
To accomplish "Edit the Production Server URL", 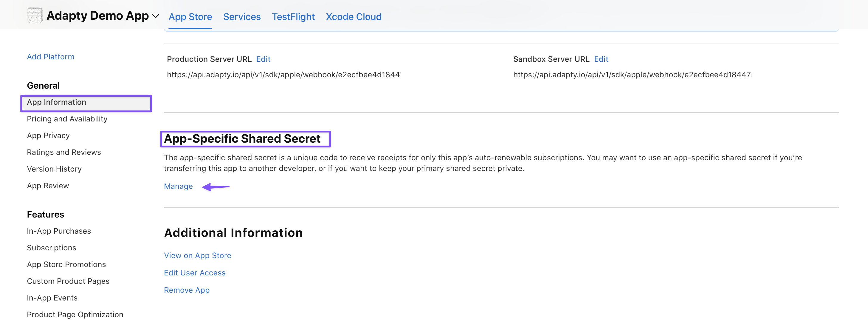I will 263,59.
